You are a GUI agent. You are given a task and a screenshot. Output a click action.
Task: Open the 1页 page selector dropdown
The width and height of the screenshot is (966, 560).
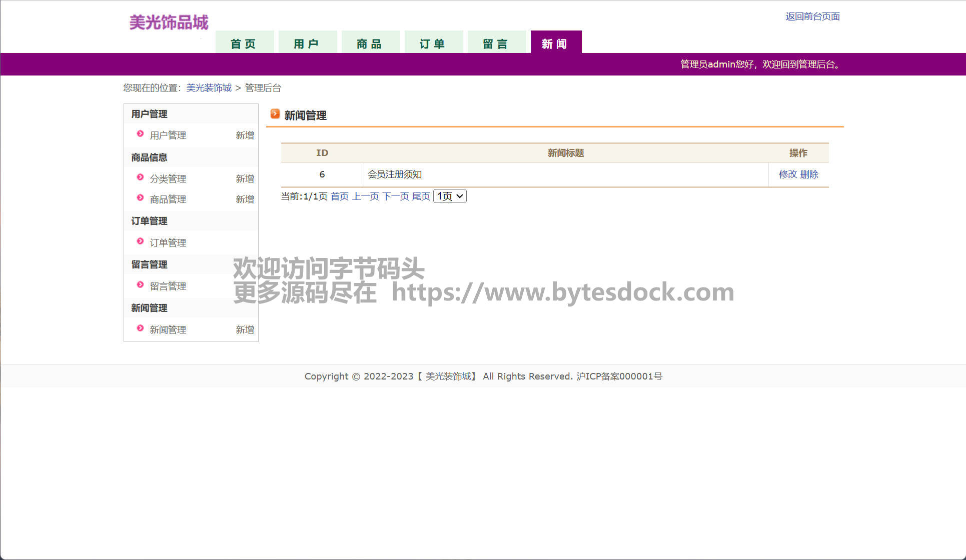point(450,196)
